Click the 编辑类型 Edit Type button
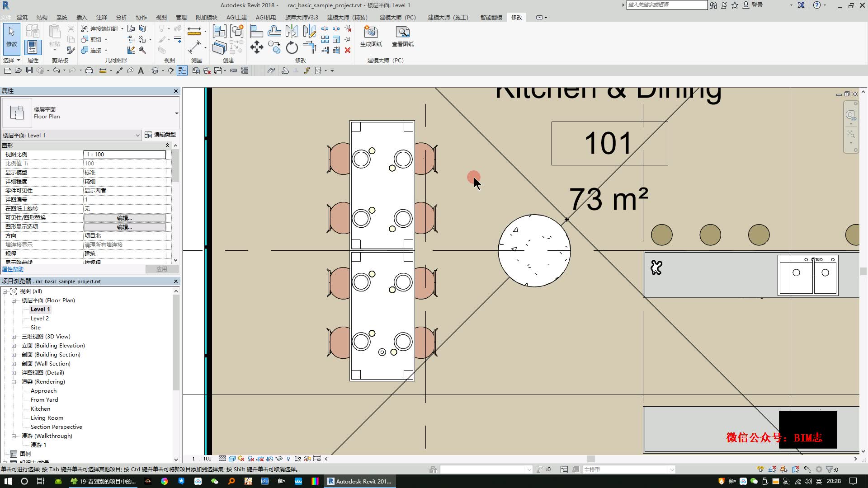 click(x=160, y=135)
